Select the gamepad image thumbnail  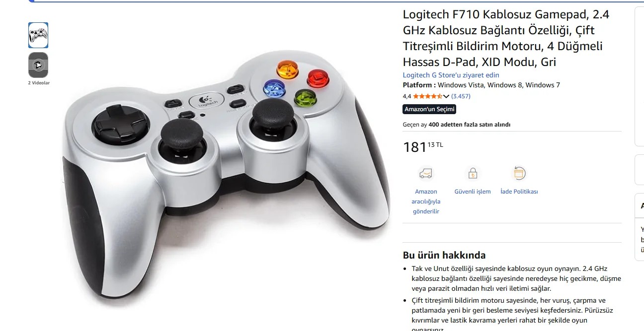click(x=38, y=35)
